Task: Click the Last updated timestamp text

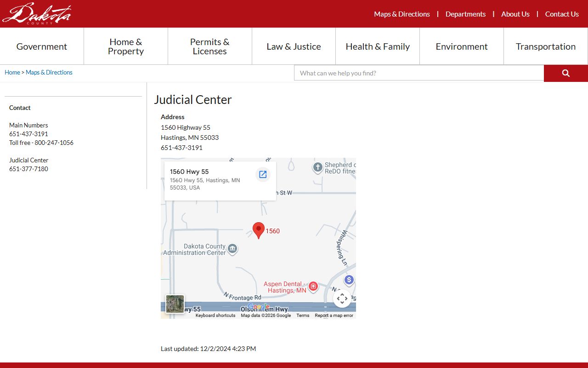Action: pos(208,349)
